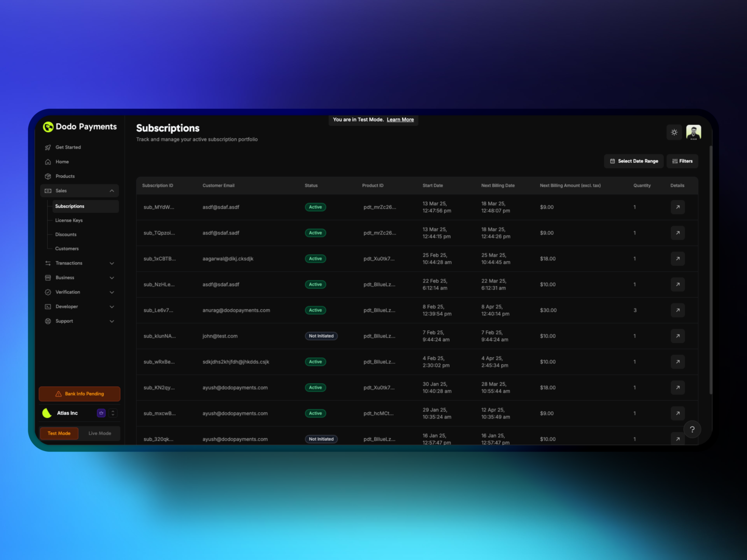
Task: Select Subscriptions submenu item
Action: pos(86,206)
